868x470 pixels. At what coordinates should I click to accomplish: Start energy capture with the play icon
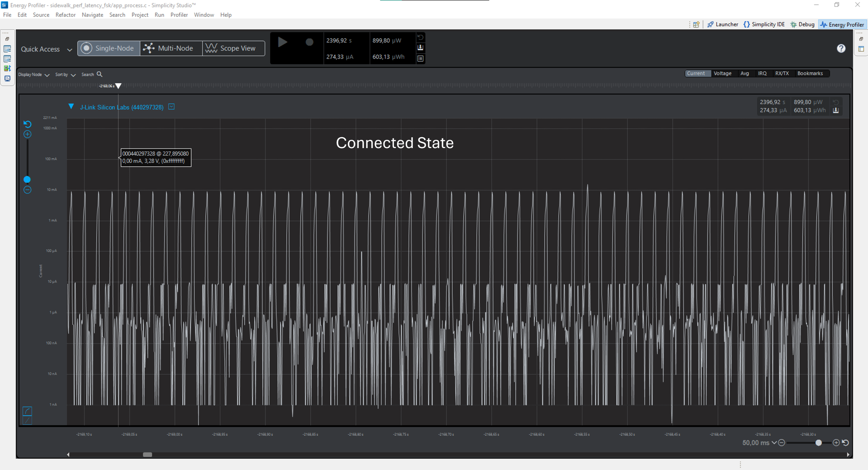(283, 42)
